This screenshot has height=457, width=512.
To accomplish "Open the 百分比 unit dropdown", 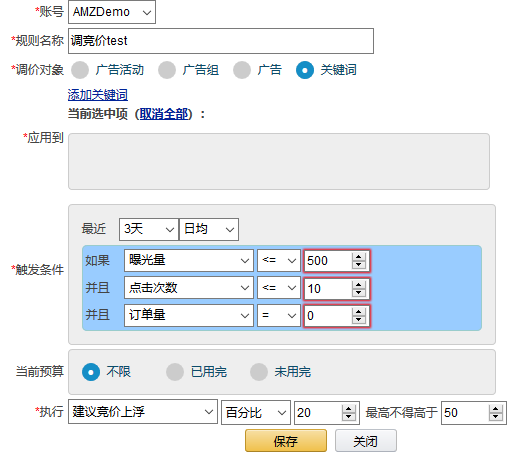I will tap(256, 413).
